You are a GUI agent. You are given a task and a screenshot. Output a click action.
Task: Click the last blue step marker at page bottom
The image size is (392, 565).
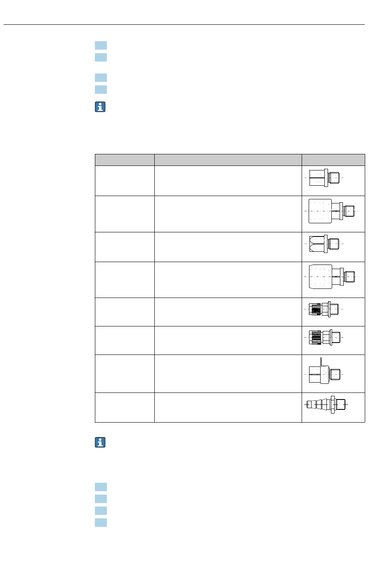pyautogui.click(x=101, y=523)
